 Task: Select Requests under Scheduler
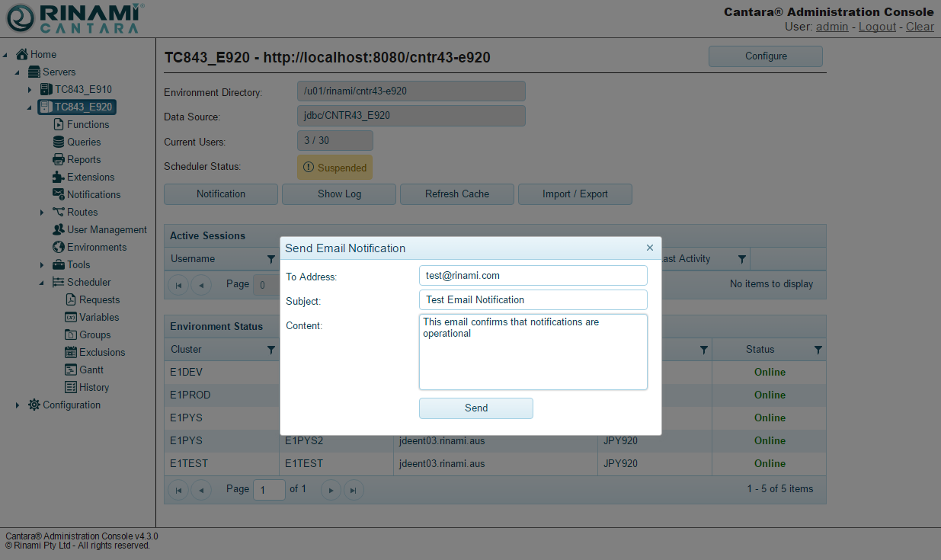pyautogui.click(x=99, y=299)
